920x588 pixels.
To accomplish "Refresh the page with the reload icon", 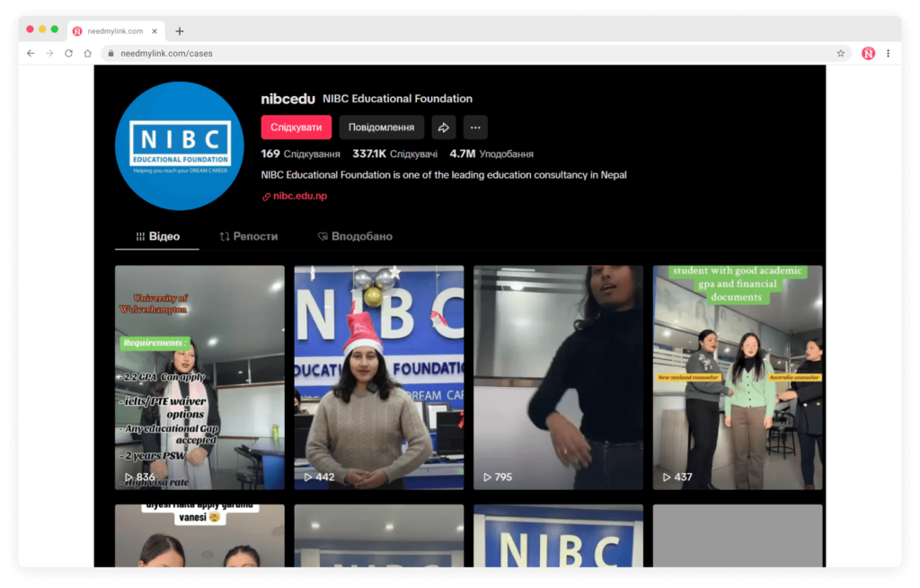I will click(x=68, y=53).
